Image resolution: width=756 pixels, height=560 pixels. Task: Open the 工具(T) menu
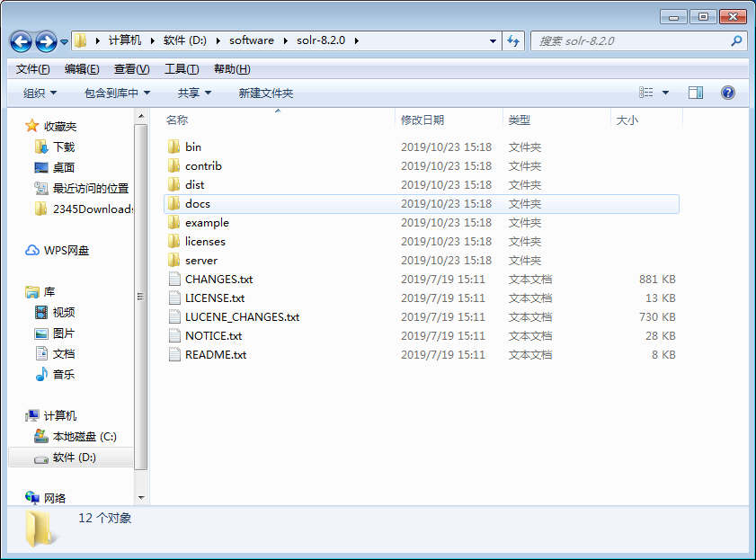182,69
